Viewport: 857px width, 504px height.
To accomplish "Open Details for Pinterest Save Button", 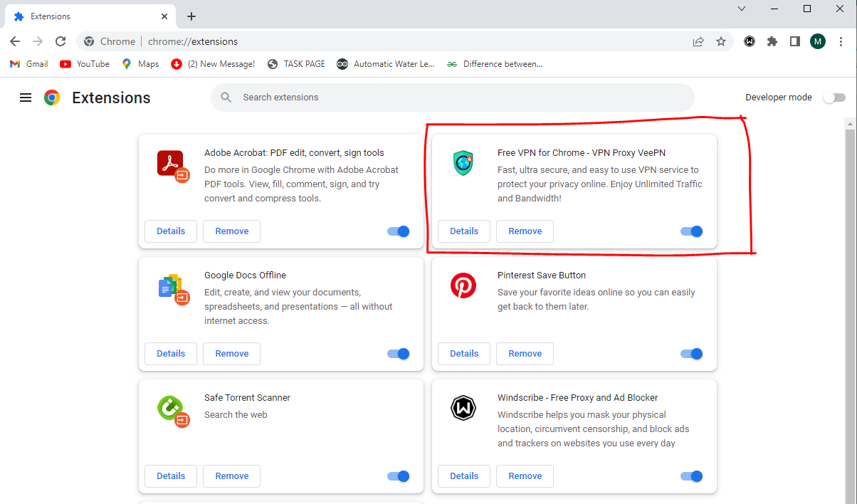I will tap(464, 354).
